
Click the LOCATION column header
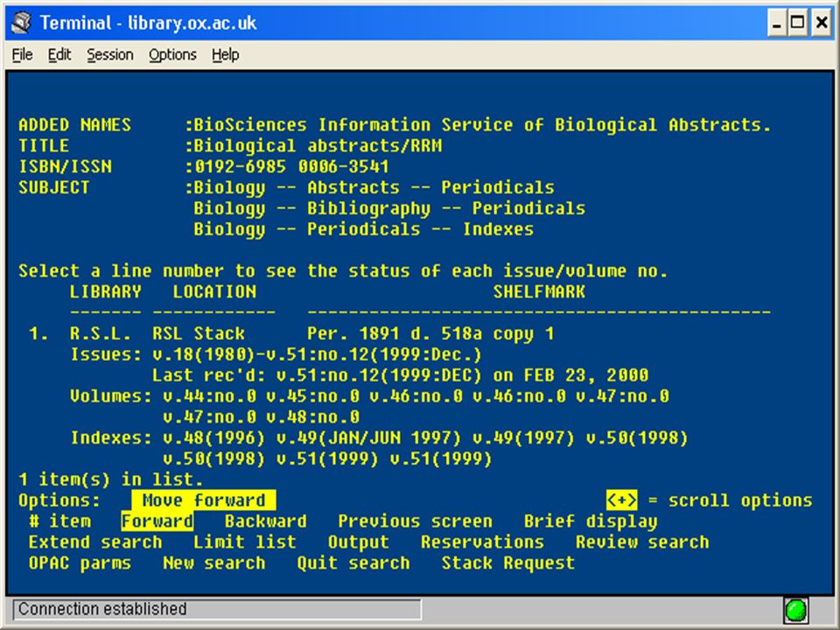(x=214, y=292)
